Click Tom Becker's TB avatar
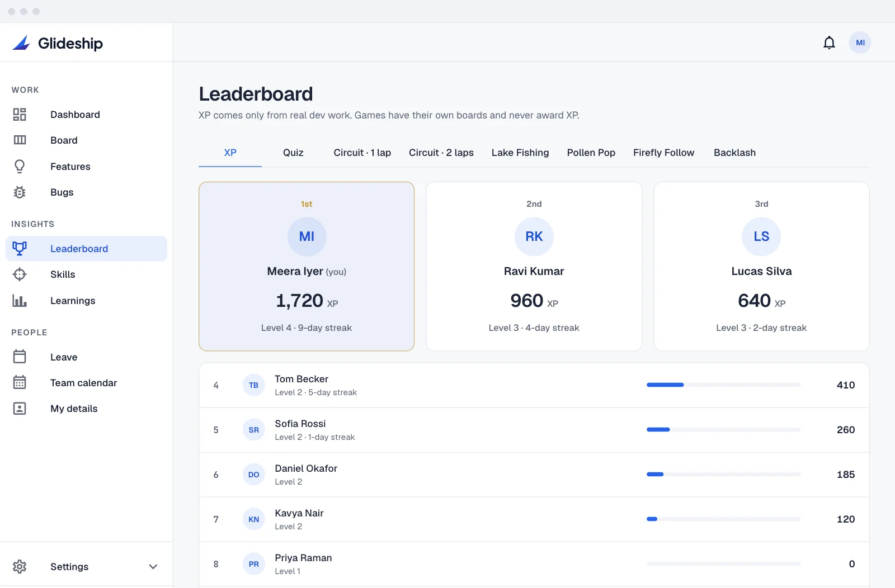895x588 pixels. [253, 385]
